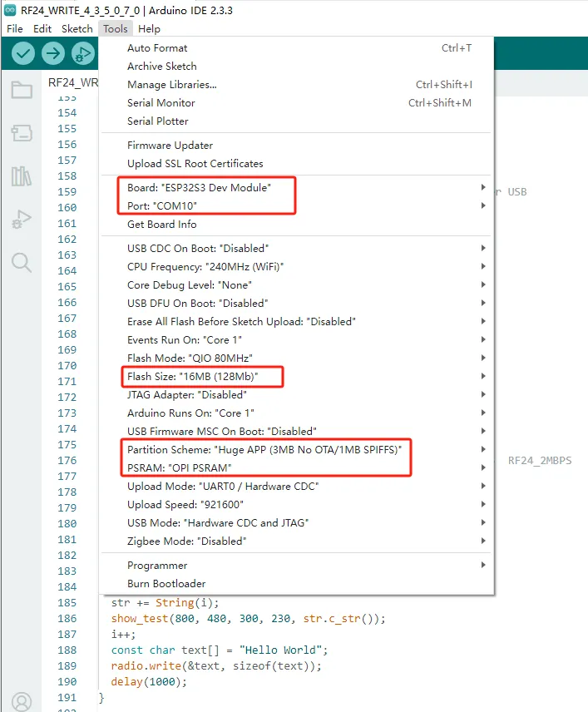Open the Debug panel in sidebar
This screenshot has width=588, height=712.
click(22, 220)
